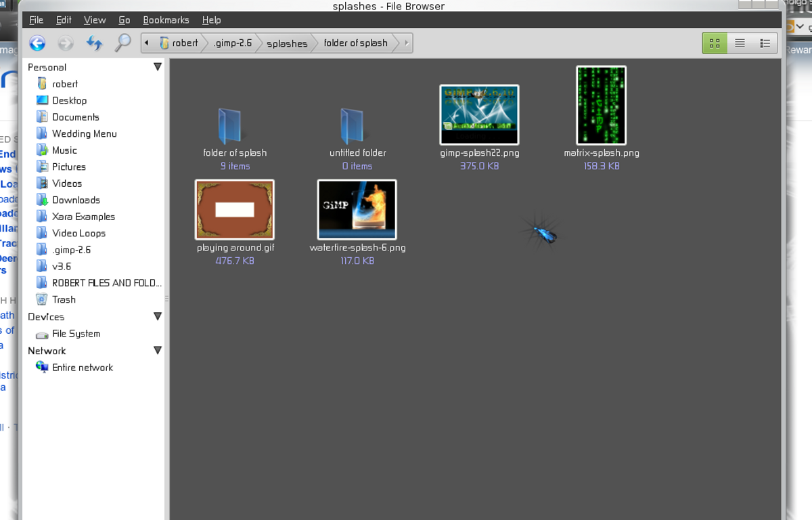Viewport: 812px width, 520px height.
Task: Click the 'Devices' sidebar heading text
Action: pyautogui.click(x=46, y=316)
